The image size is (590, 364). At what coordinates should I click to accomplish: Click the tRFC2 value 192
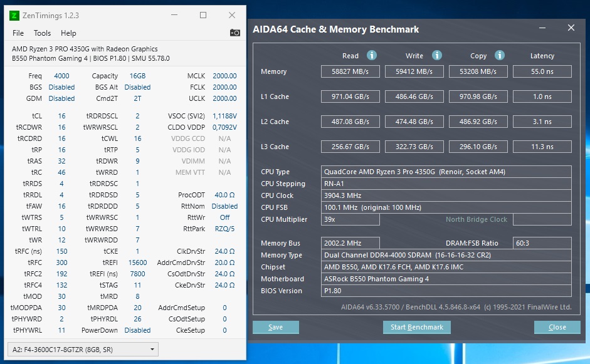pyautogui.click(x=61, y=274)
